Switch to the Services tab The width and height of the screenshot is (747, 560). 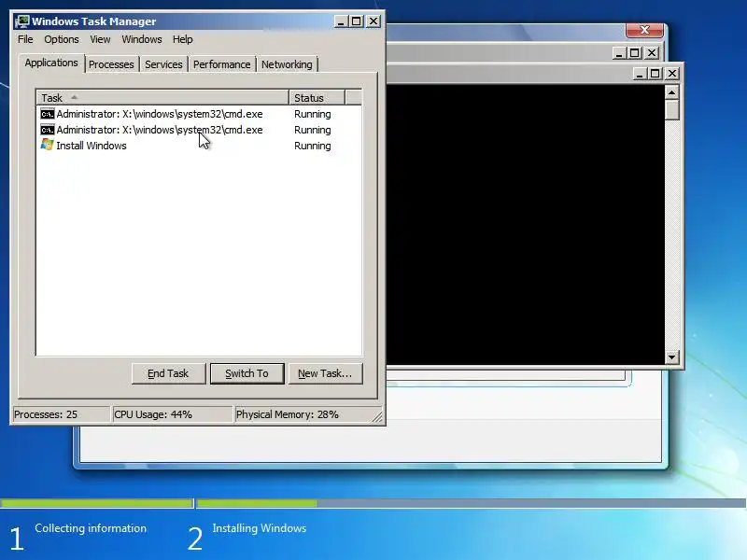click(163, 64)
